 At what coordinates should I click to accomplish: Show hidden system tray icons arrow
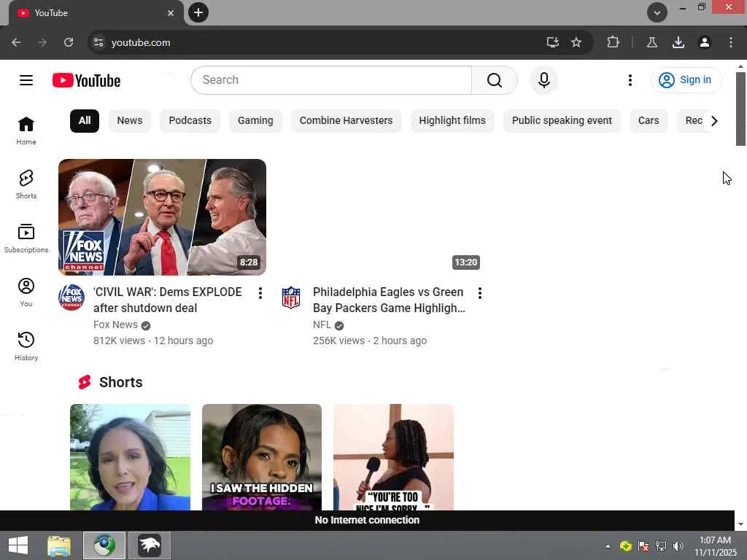[x=608, y=545]
